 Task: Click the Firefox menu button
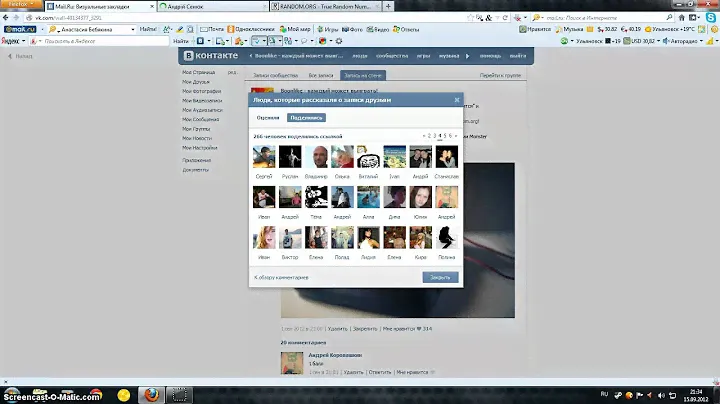[x=18, y=5]
